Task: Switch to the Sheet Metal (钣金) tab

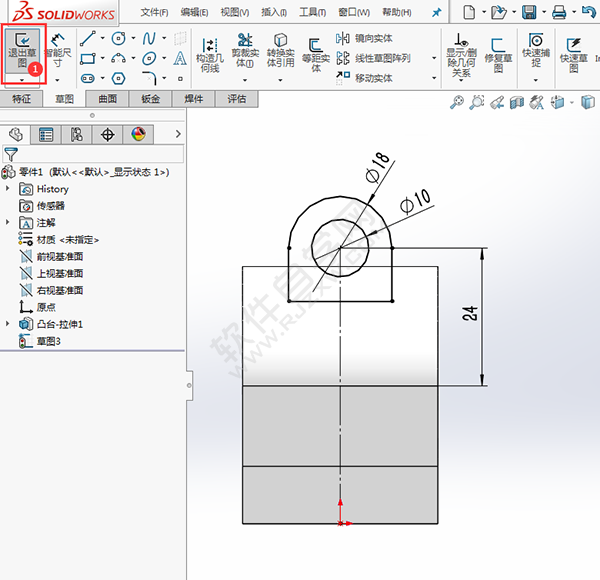Action: [x=151, y=99]
